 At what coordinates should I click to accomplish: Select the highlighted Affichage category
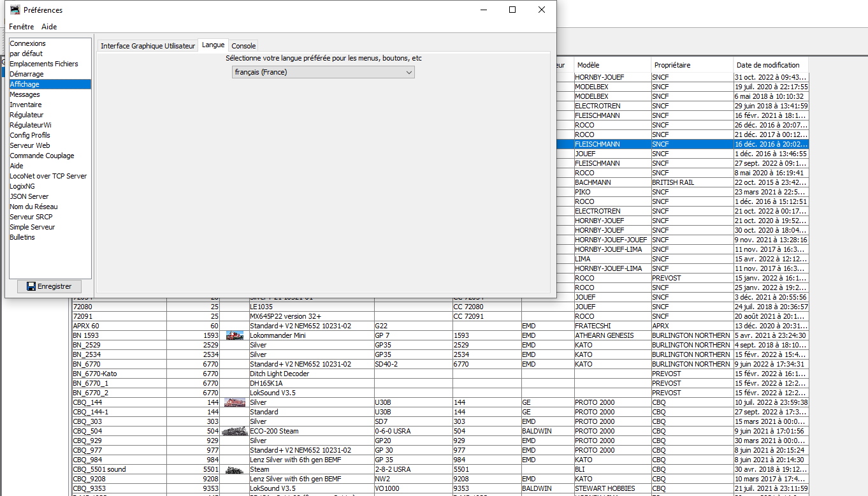click(x=50, y=84)
